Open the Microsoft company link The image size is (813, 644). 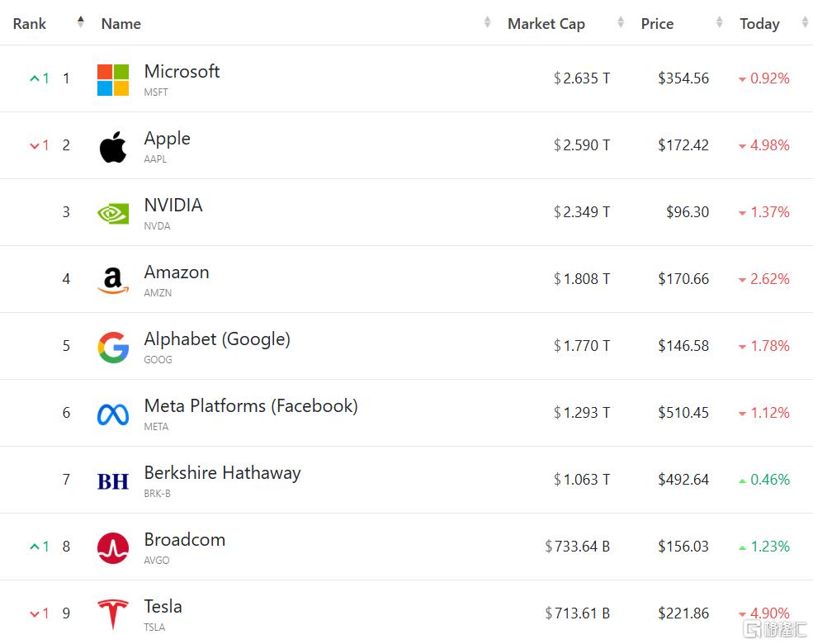tap(182, 71)
